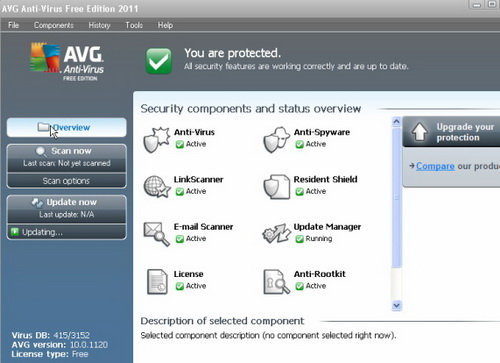
Task: Select the License document icon
Action: pyautogui.click(x=157, y=282)
